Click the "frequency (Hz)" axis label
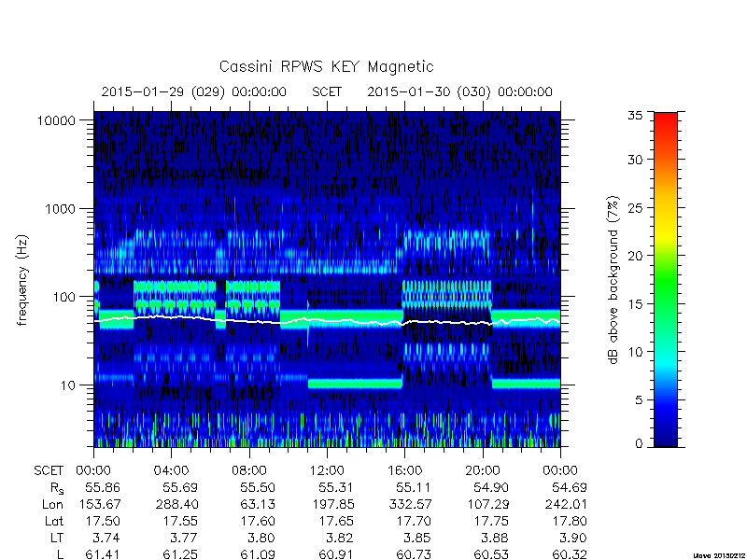The image size is (747, 560). (21, 280)
